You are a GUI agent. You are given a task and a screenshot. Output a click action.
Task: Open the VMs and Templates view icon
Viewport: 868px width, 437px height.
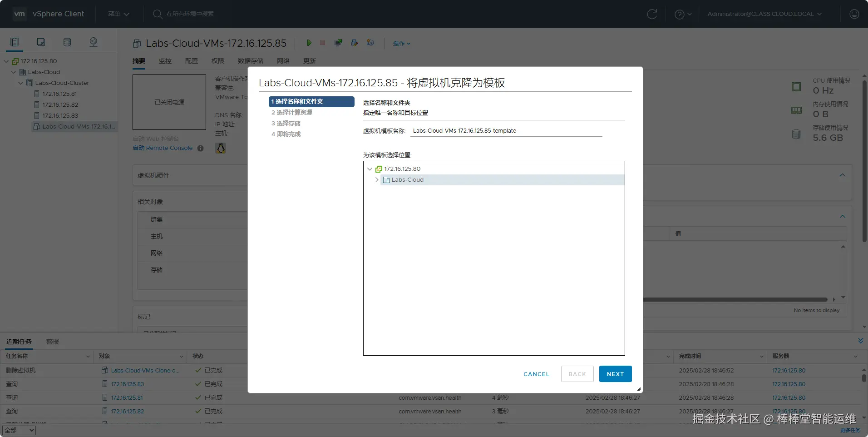[x=41, y=42]
